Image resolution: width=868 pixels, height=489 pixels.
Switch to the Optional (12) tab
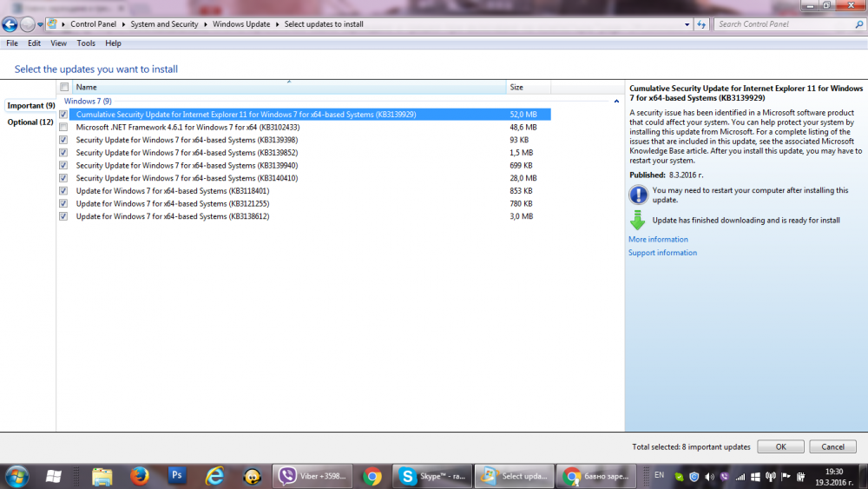tap(30, 122)
